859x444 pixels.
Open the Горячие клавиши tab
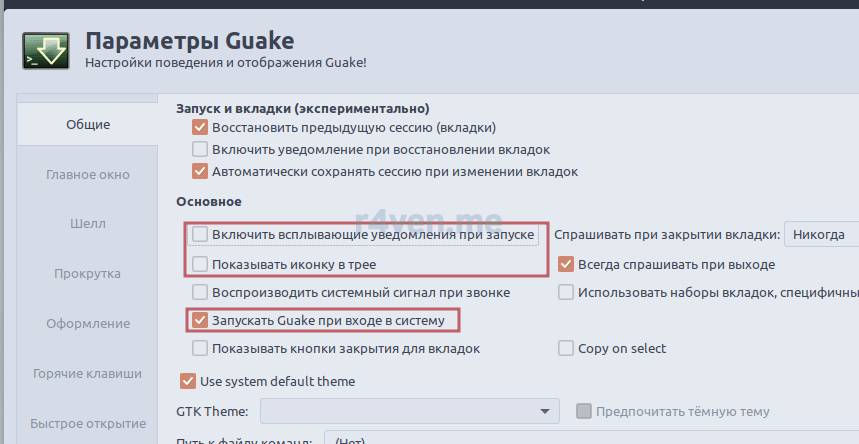point(88,373)
